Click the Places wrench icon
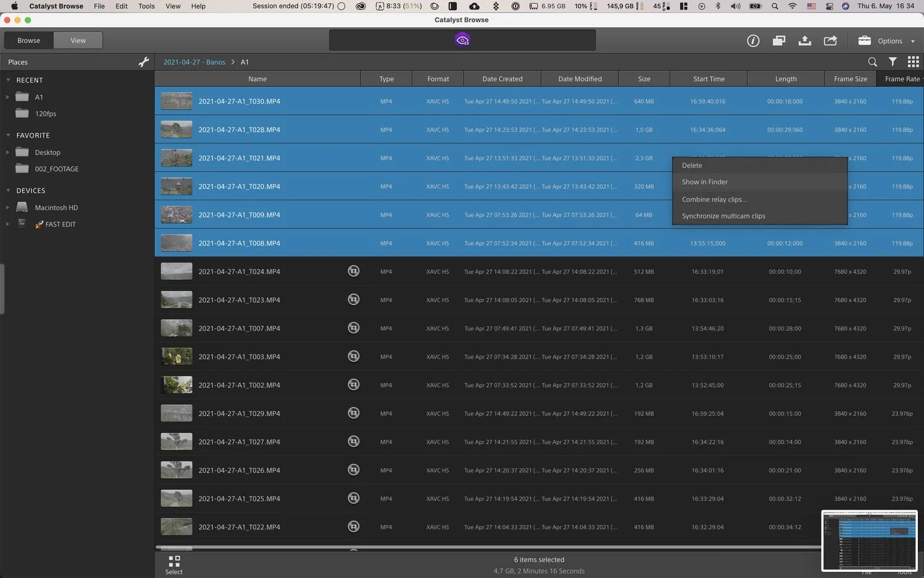 point(144,62)
